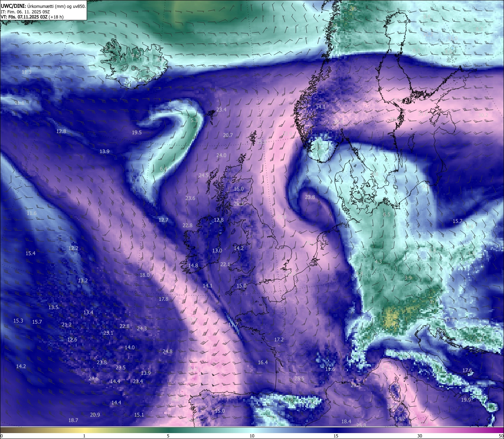Click the yellow section of the colorbar

(85, 430)
